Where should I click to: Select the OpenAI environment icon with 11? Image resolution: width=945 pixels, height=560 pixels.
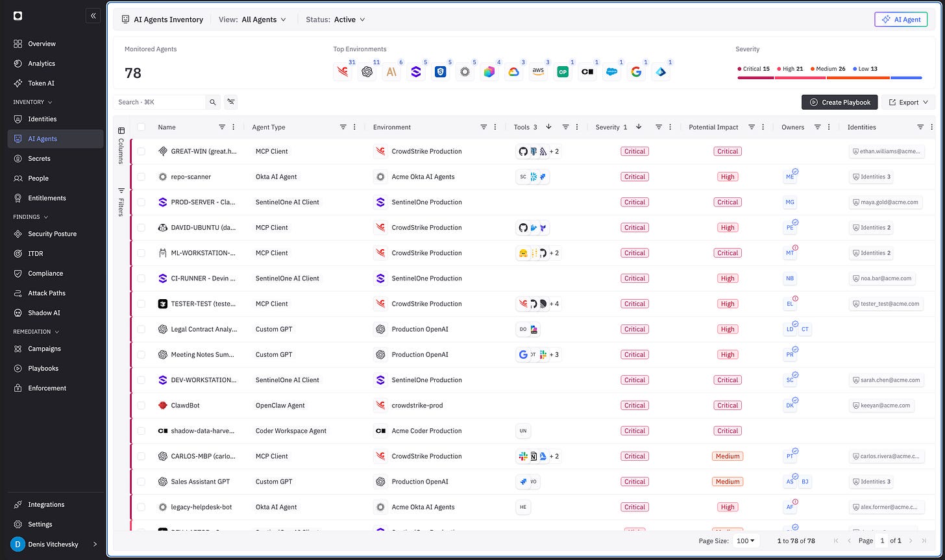[x=367, y=72]
